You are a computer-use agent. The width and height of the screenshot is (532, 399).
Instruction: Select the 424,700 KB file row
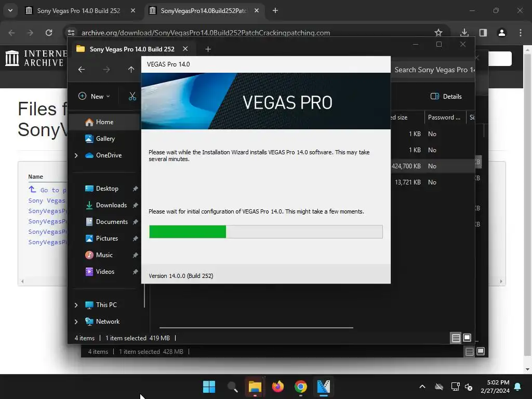point(433,166)
